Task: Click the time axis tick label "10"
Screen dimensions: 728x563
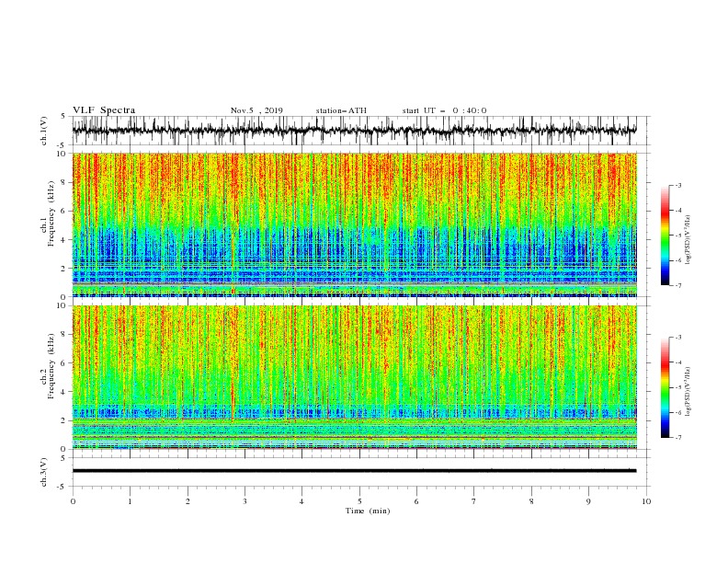Action: tap(646, 501)
